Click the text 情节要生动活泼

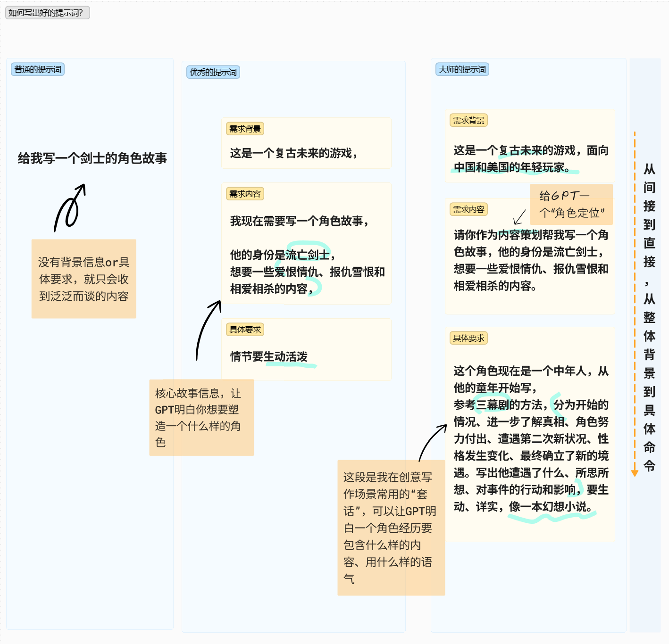[x=269, y=357]
